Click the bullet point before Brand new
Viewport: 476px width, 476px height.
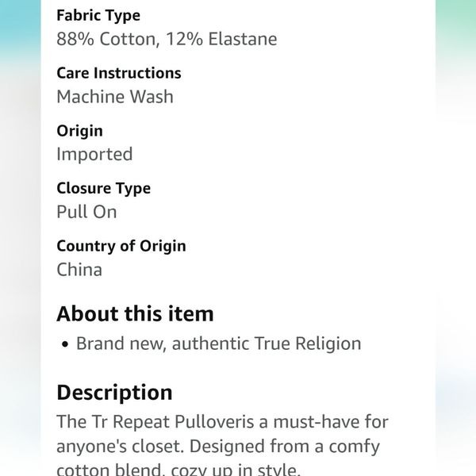point(65,344)
